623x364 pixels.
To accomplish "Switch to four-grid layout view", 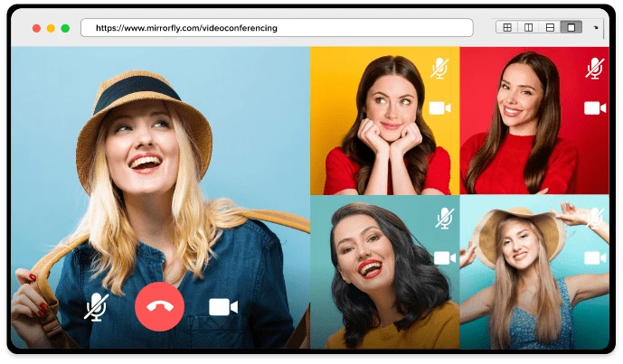I will point(507,27).
